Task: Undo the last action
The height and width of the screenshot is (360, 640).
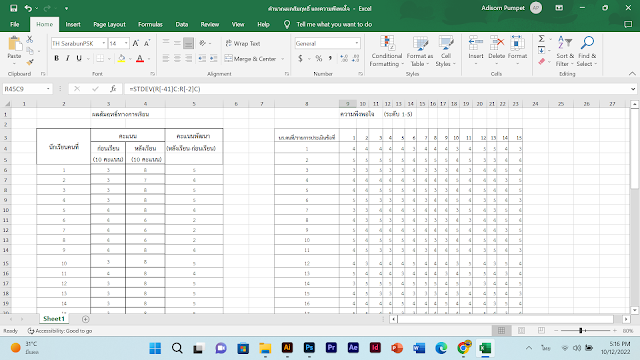Action: tap(28, 8)
